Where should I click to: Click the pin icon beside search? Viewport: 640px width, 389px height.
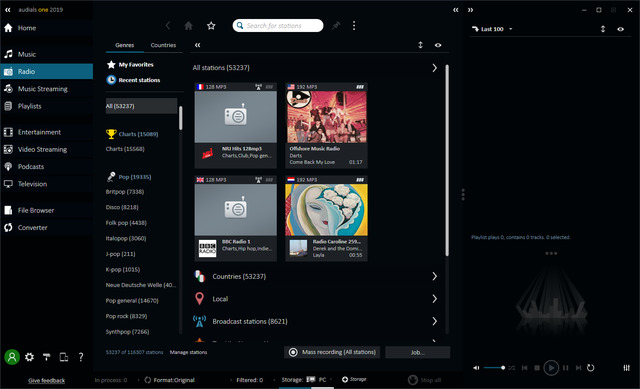click(336, 26)
